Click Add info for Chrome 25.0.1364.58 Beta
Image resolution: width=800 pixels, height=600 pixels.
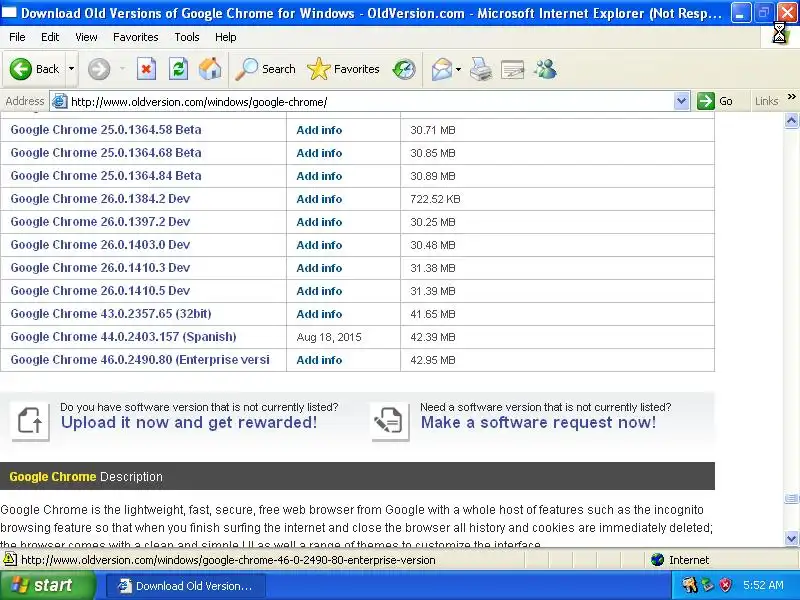pyautogui.click(x=319, y=130)
